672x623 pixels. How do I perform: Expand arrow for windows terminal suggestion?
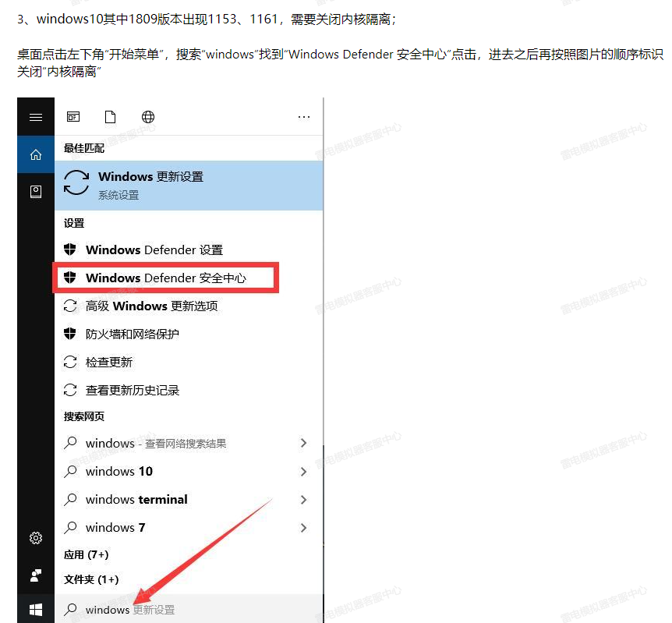pos(303,500)
